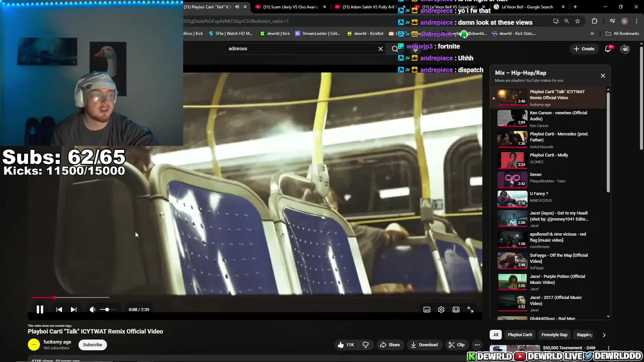Pause the video with the pause button
Screen dimensions: 644x362
[x=40, y=310]
